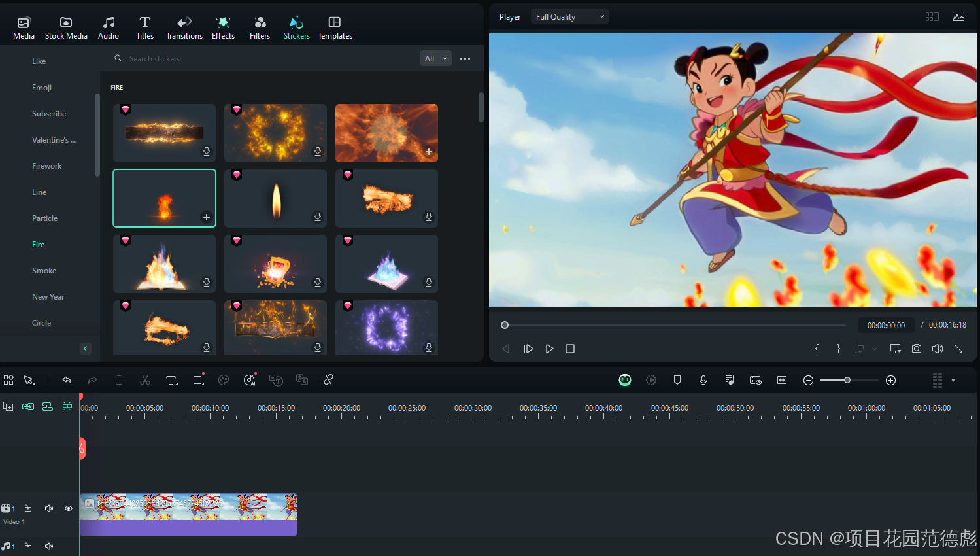The image size is (980, 556).
Task: Adjust the timeline zoom slider handle
Action: pos(847,380)
